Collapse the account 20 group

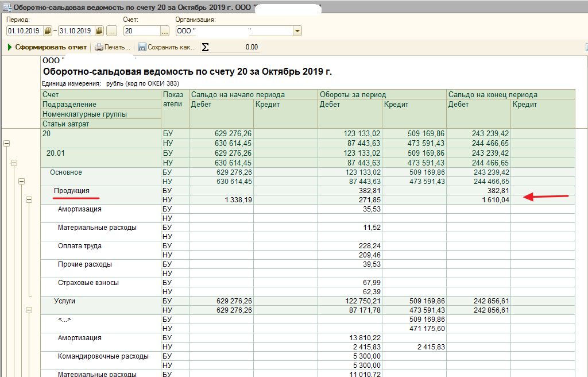point(7,144)
